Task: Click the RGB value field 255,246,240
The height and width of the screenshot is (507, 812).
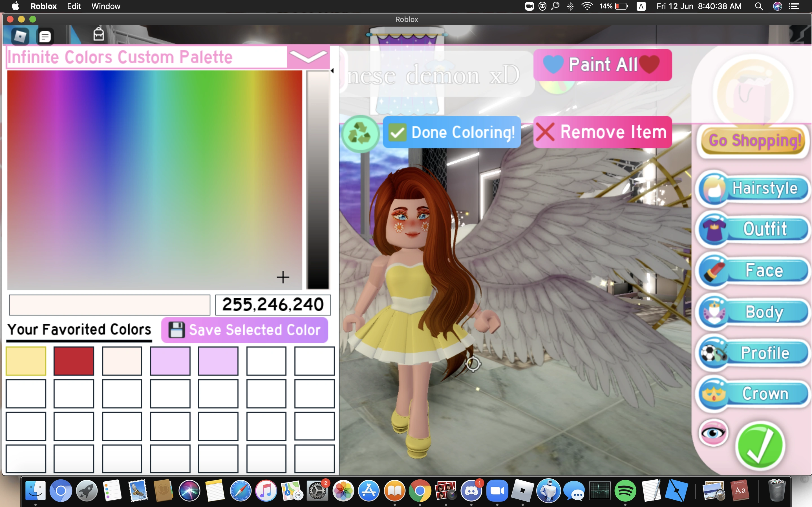Action: point(273,305)
